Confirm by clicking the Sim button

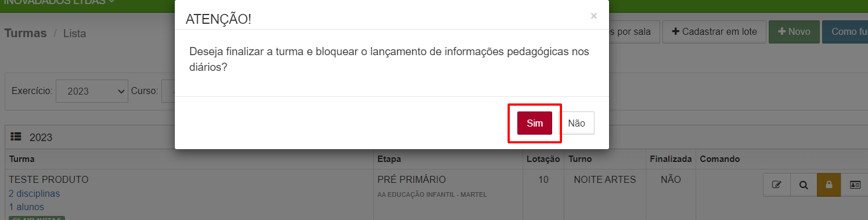[x=534, y=123]
